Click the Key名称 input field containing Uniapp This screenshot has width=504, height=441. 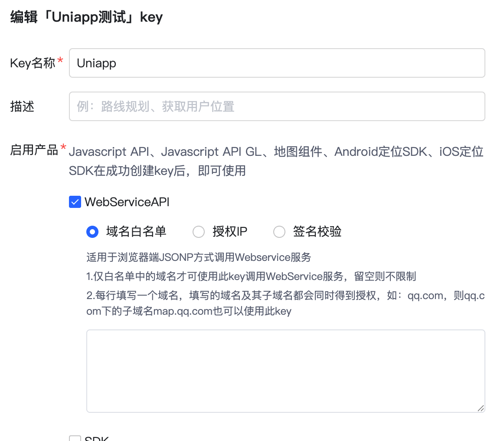(x=277, y=63)
